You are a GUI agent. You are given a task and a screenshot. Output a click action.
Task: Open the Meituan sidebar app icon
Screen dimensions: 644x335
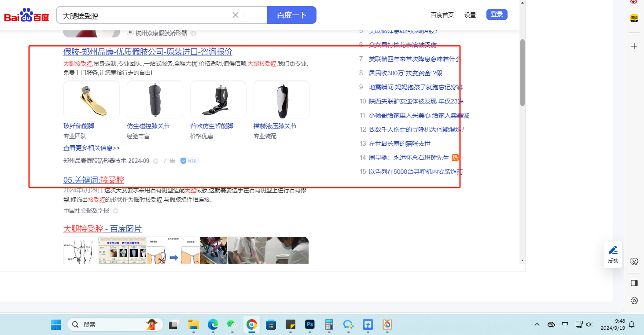634,18
